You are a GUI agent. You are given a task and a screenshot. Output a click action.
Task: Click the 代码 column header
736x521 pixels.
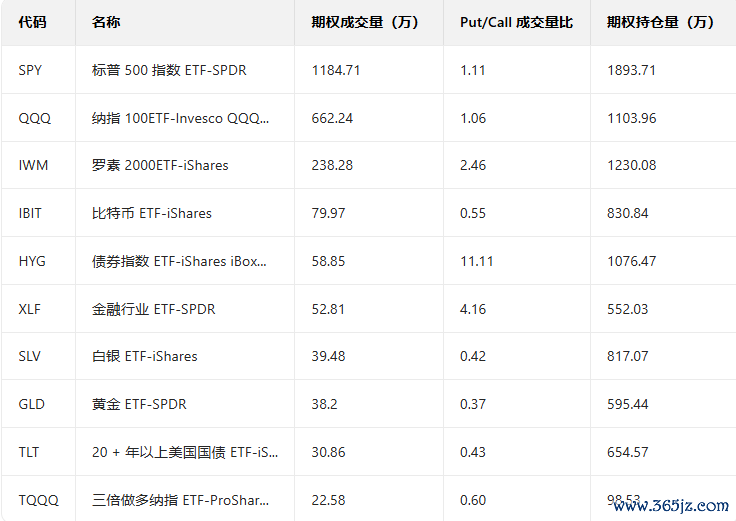(x=32, y=22)
